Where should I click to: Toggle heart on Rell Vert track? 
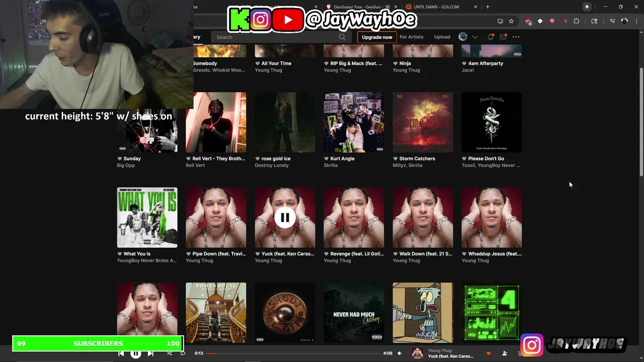189,158
